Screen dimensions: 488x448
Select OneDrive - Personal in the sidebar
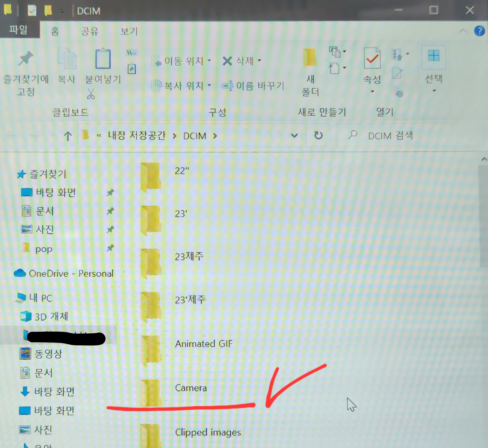click(x=71, y=273)
